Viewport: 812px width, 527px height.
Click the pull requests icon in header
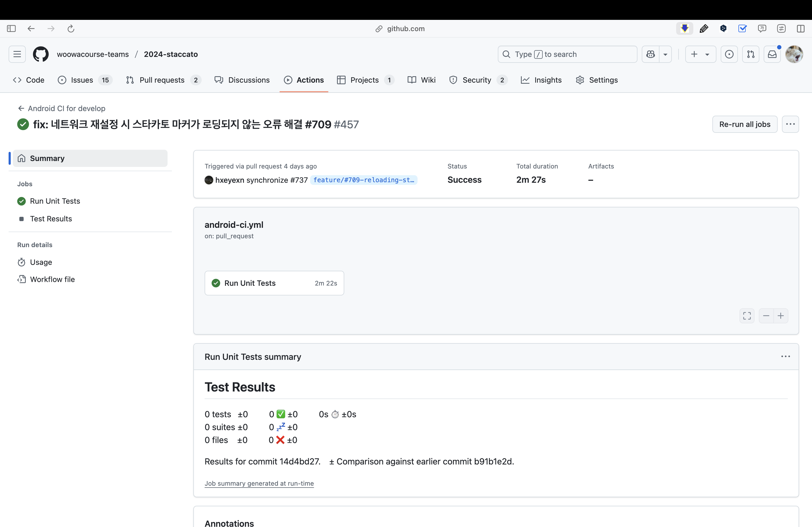[x=751, y=54]
